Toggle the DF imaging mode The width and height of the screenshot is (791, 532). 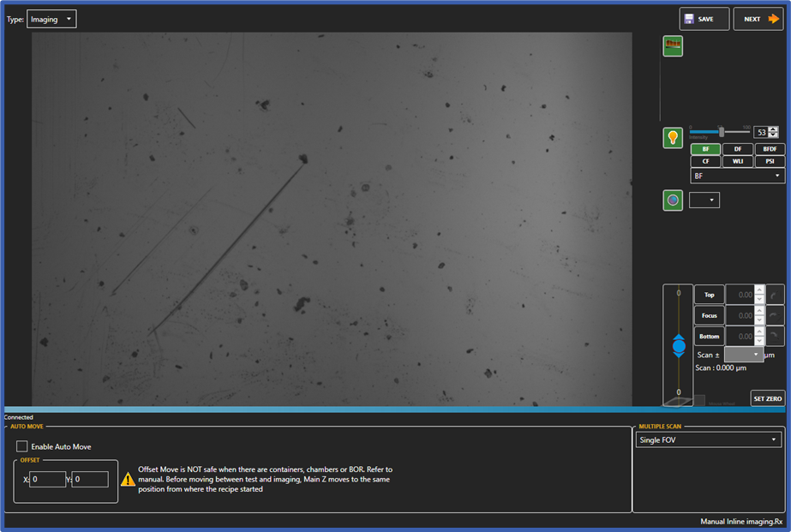click(738, 149)
